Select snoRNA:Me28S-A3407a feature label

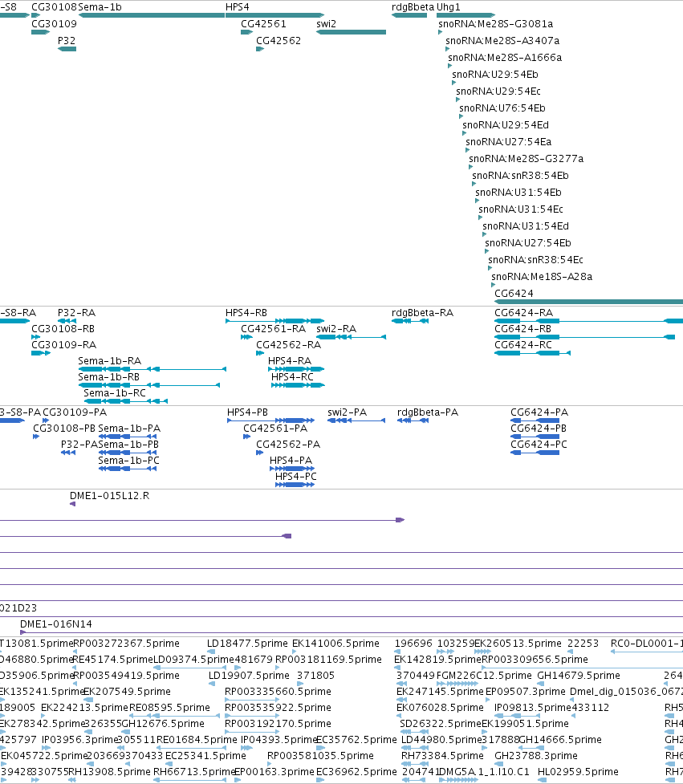(502, 40)
